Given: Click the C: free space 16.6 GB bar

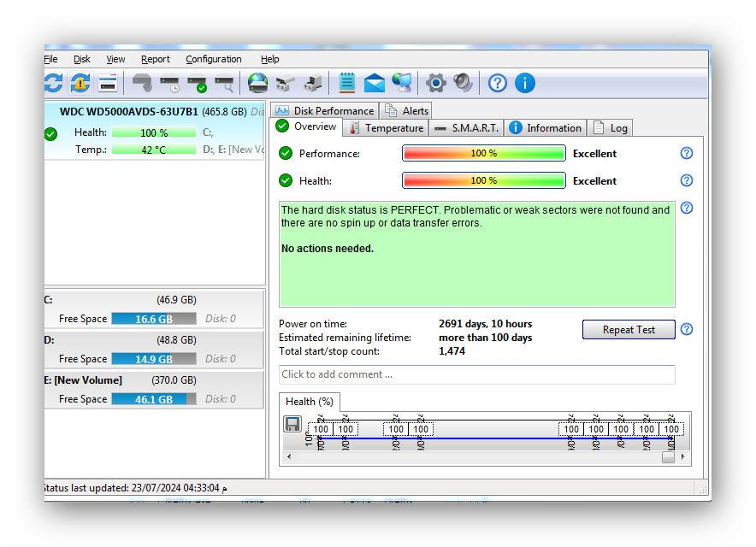Looking at the screenshot, I should pyautogui.click(x=154, y=319).
